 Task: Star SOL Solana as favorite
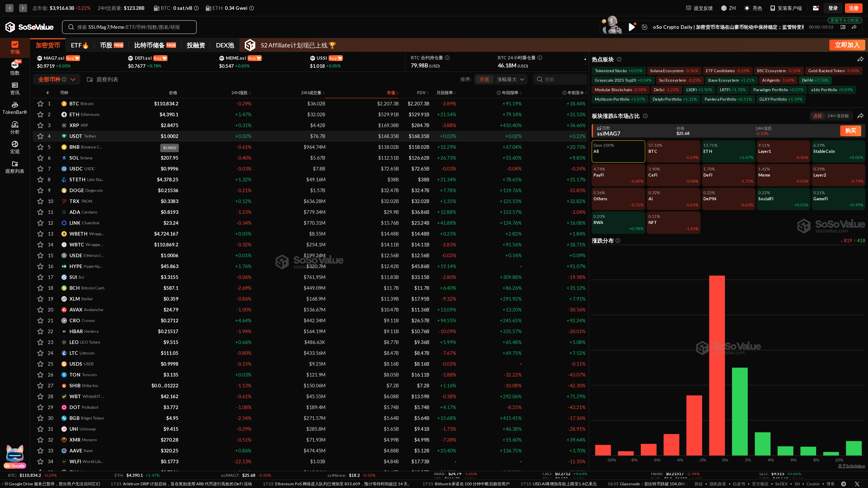tap(40, 158)
